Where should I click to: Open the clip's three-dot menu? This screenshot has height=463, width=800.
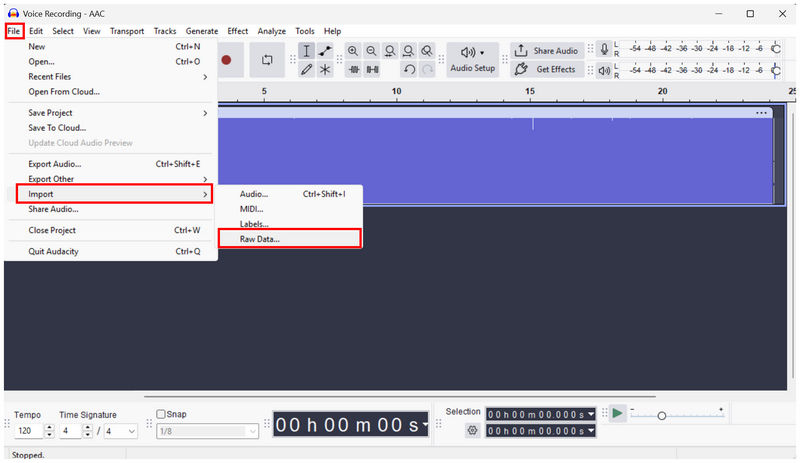(x=761, y=113)
